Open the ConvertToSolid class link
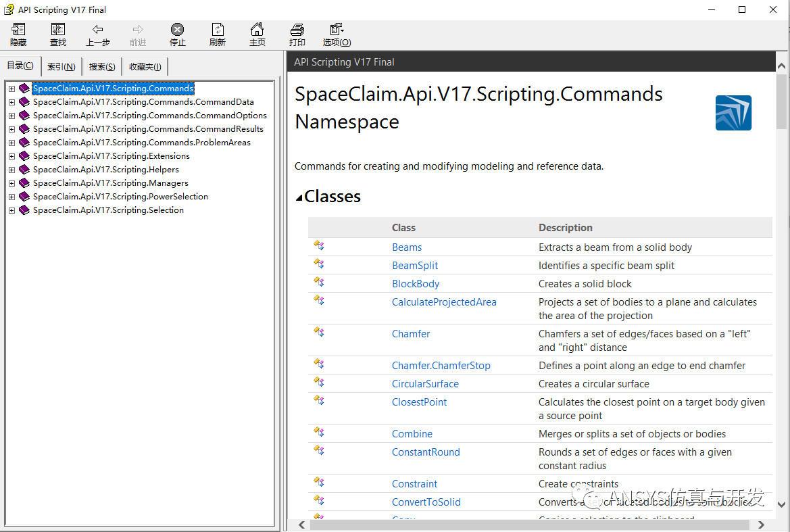Image resolution: width=790 pixels, height=532 pixels. coord(426,502)
